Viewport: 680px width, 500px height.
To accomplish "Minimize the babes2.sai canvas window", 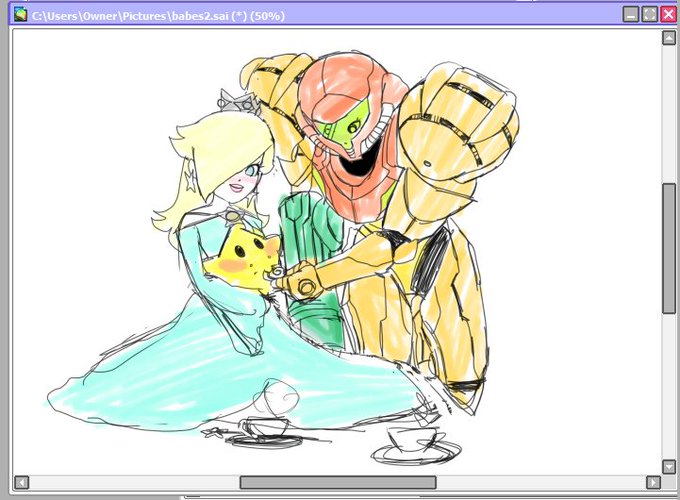I will point(631,15).
